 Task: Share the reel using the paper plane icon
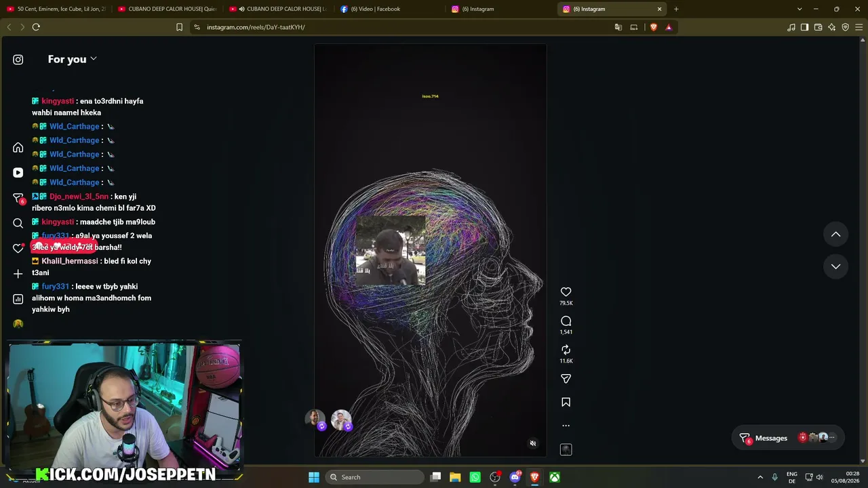(566, 379)
